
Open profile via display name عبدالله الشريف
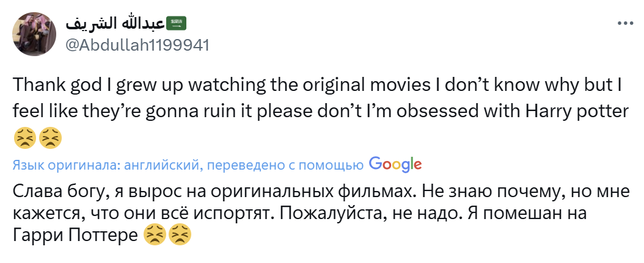115,23
